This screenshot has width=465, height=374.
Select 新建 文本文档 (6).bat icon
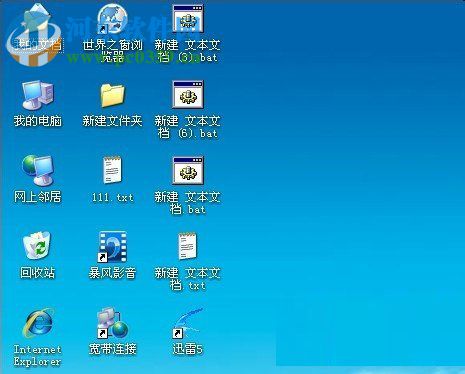coord(188,95)
